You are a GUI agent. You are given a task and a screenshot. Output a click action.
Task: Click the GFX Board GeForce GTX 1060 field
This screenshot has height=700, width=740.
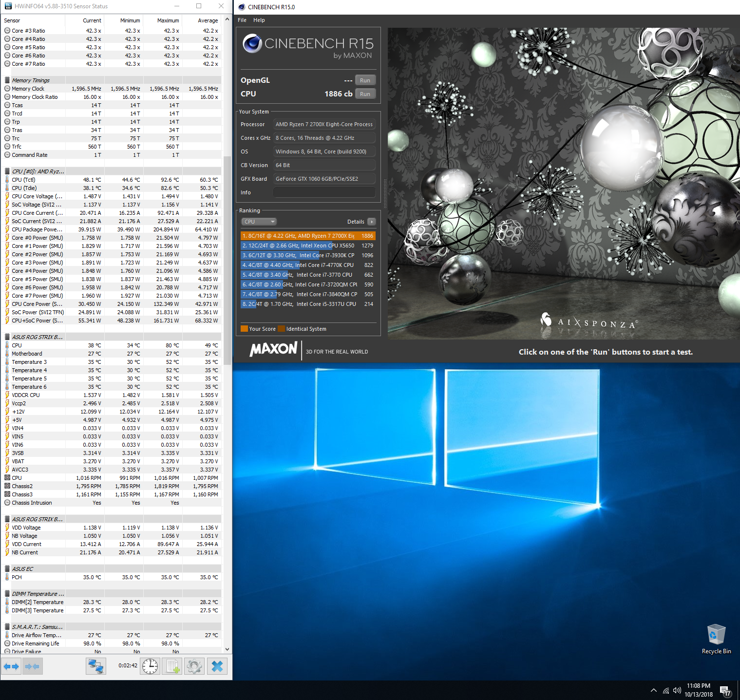click(x=324, y=179)
